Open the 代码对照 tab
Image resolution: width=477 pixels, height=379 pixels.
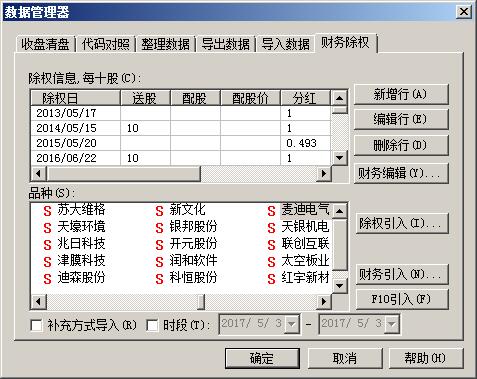point(106,44)
